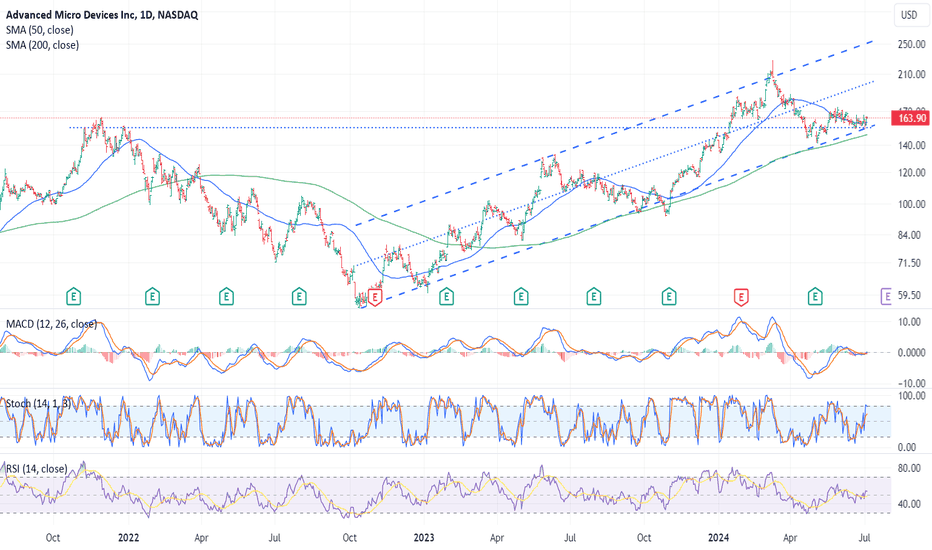Open the RSI (14, close) indicator label

(x=37, y=469)
